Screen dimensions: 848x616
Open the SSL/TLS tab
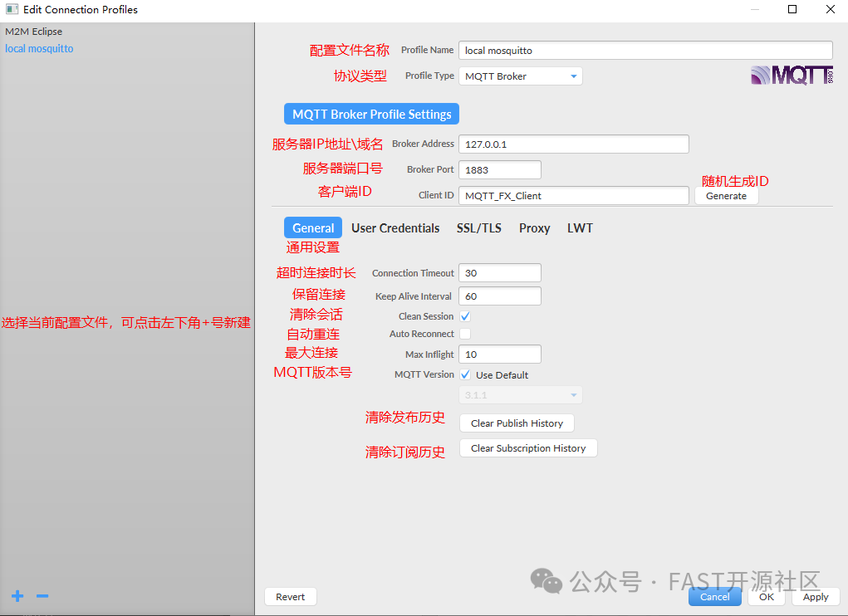pyautogui.click(x=478, y=227)
